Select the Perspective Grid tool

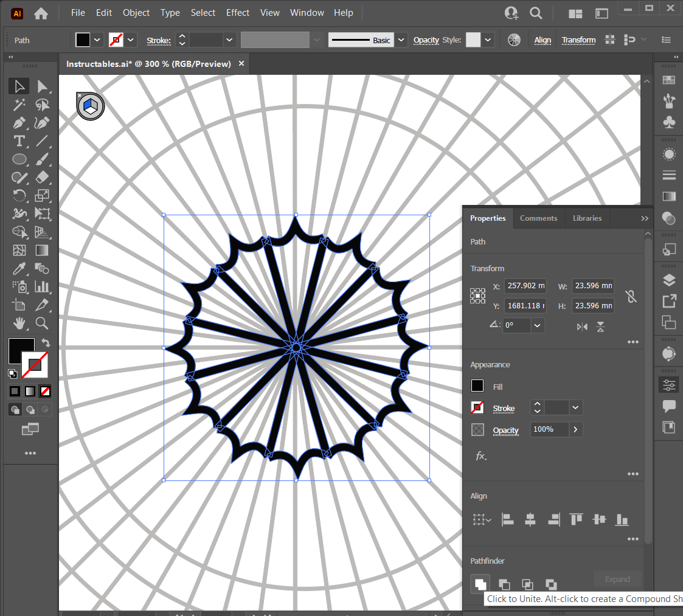pos(42,232)
